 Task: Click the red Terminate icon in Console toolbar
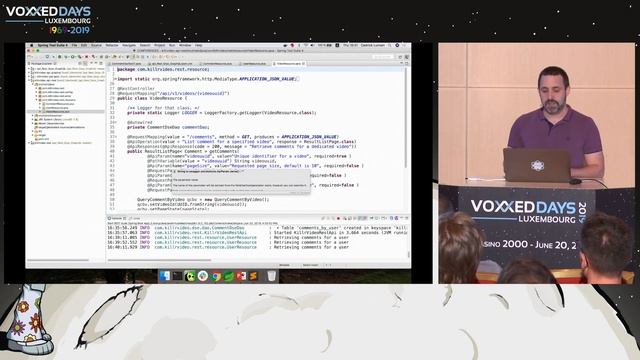[338, 218]
